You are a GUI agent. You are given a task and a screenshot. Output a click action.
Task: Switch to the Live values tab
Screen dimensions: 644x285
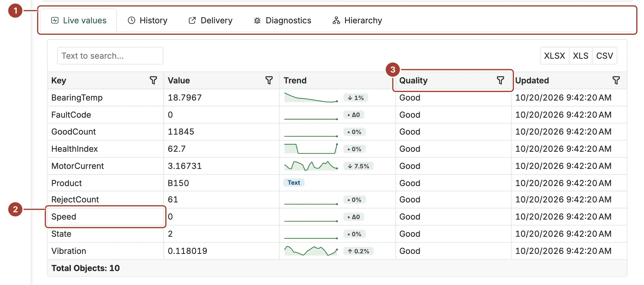[79, 20]
